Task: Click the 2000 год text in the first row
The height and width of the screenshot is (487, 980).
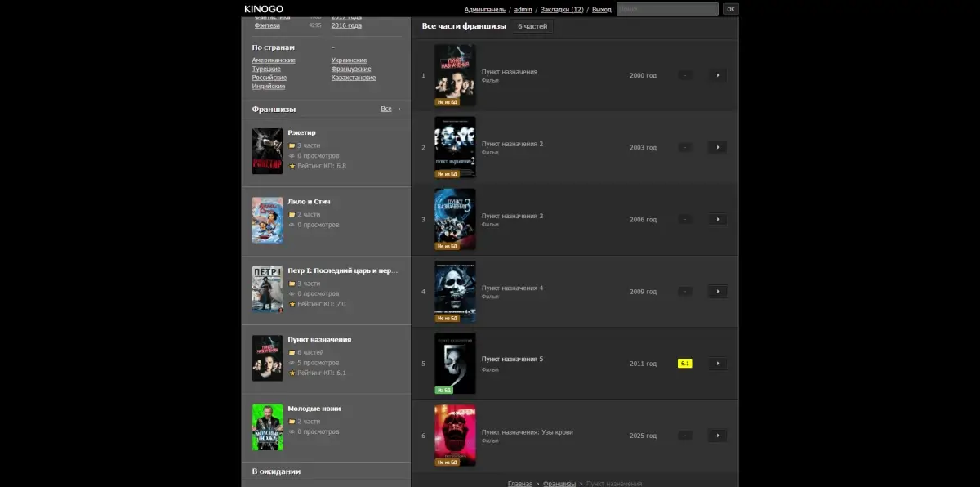Action: [x=643, y=75]
